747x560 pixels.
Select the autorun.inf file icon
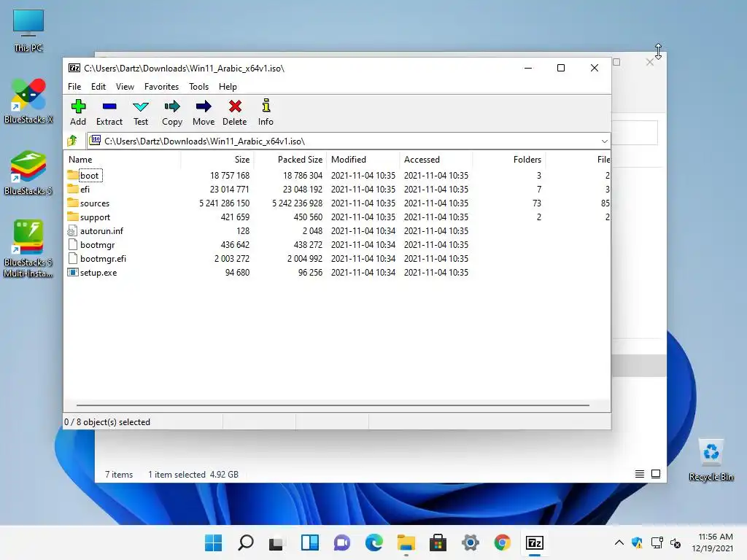pos(72,231)
